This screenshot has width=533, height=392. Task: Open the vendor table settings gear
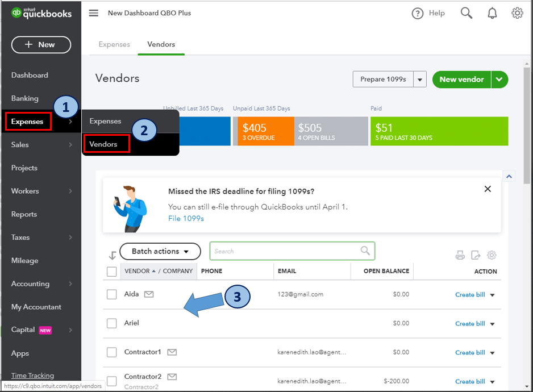(492, 255)
